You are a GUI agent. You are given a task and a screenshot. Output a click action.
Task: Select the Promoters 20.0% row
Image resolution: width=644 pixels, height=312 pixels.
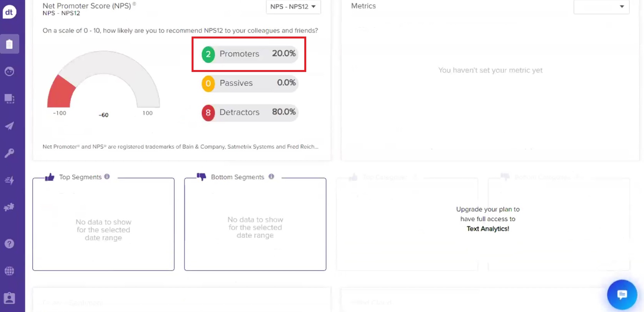coord(249,54)
